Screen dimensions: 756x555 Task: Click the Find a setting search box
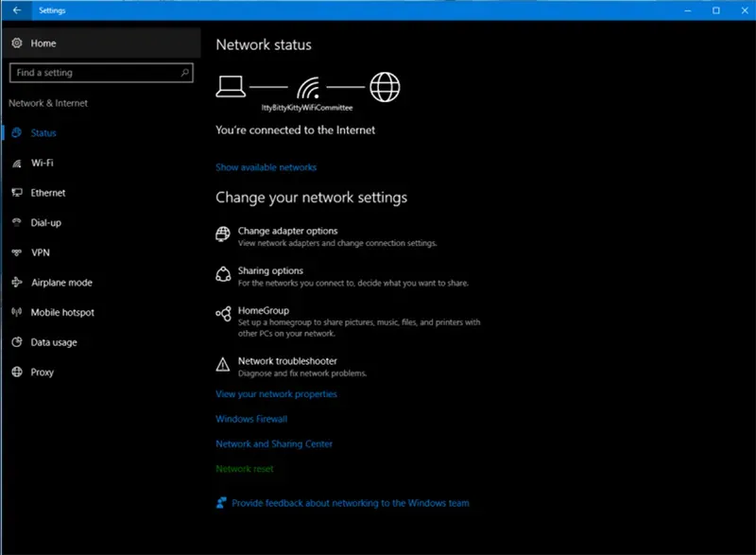tap(100, 72)
